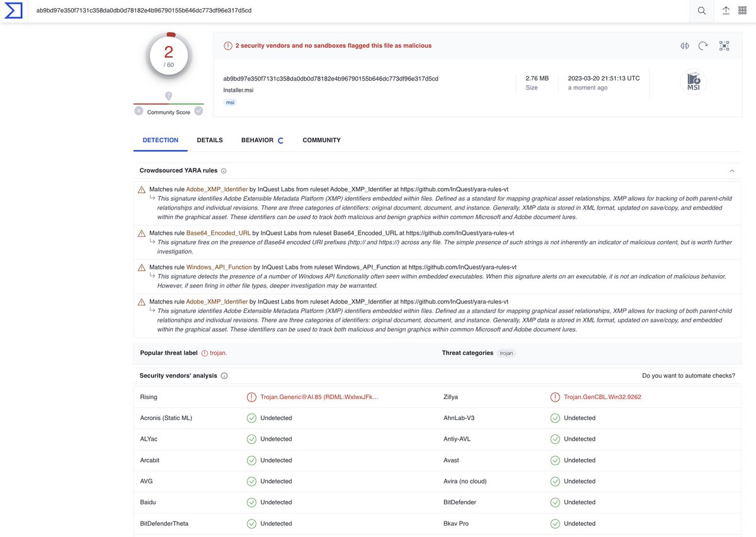Open the relations graph icon
756x537 pixels.
724,46
